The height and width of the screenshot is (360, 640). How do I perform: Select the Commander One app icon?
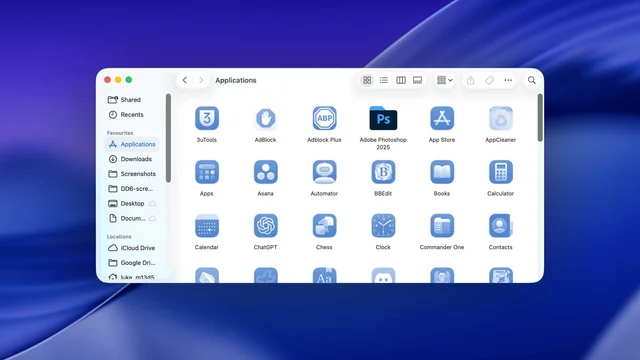[442, 225]
